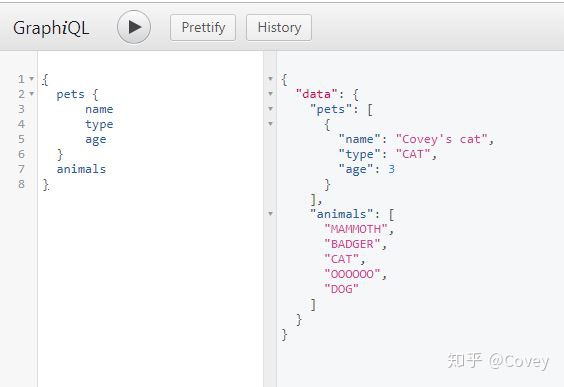564x387 pixels.
Task: Click line number 7 in the editor gutter
Action: [x=22, y=169]
